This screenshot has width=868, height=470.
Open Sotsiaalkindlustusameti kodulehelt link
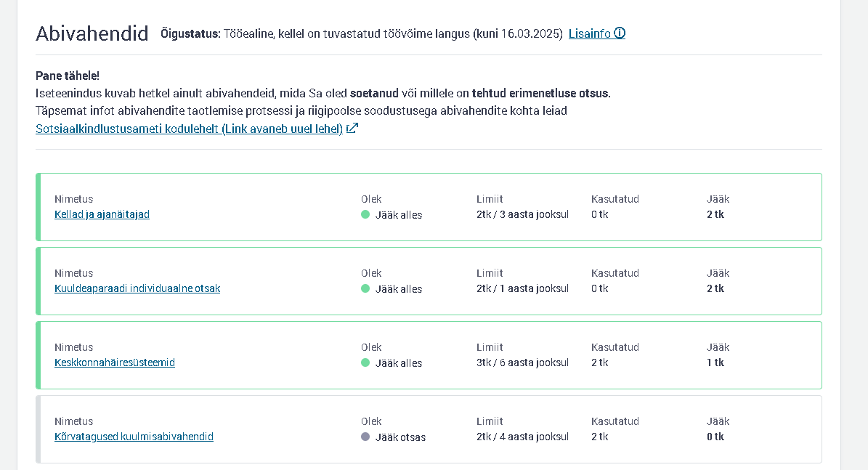pos(190,129)
